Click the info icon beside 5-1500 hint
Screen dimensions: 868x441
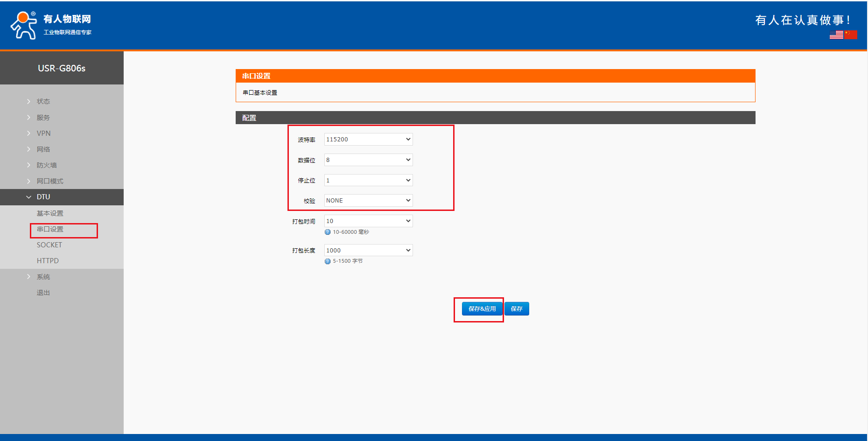[328, 261]
